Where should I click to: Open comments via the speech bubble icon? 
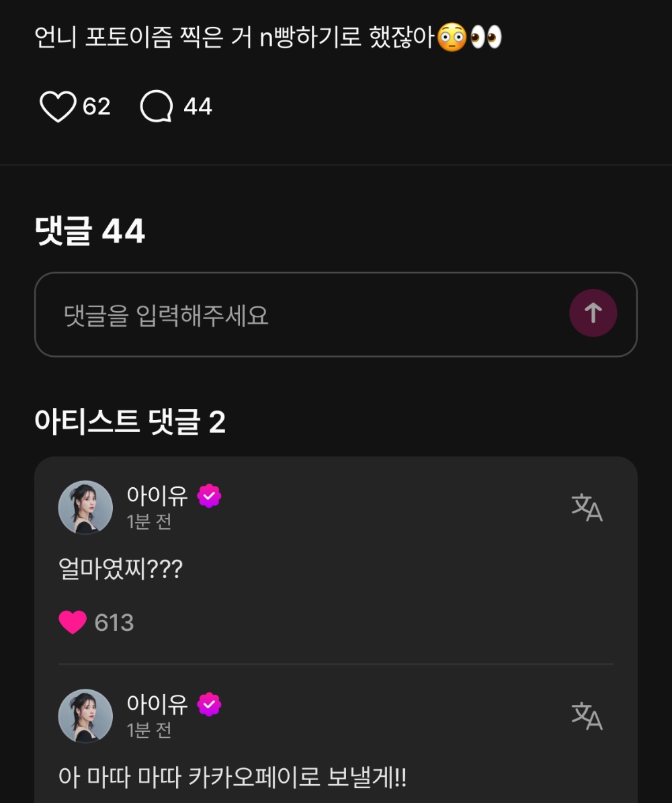[x=157, y=107]
